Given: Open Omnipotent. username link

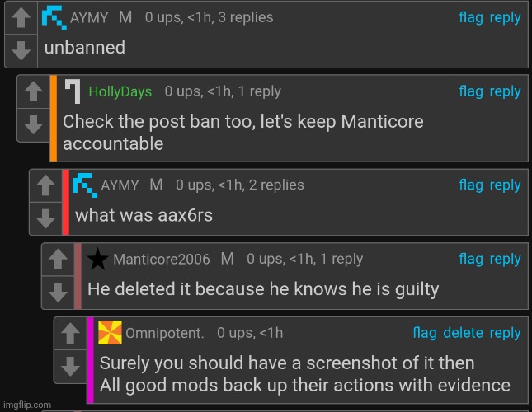Looking at the screenshot, I should tap(165, 333).
